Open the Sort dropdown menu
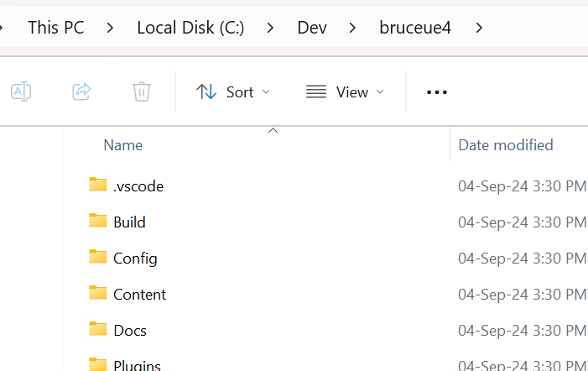This screenshot has width=588, height=371. coord(233,92)
